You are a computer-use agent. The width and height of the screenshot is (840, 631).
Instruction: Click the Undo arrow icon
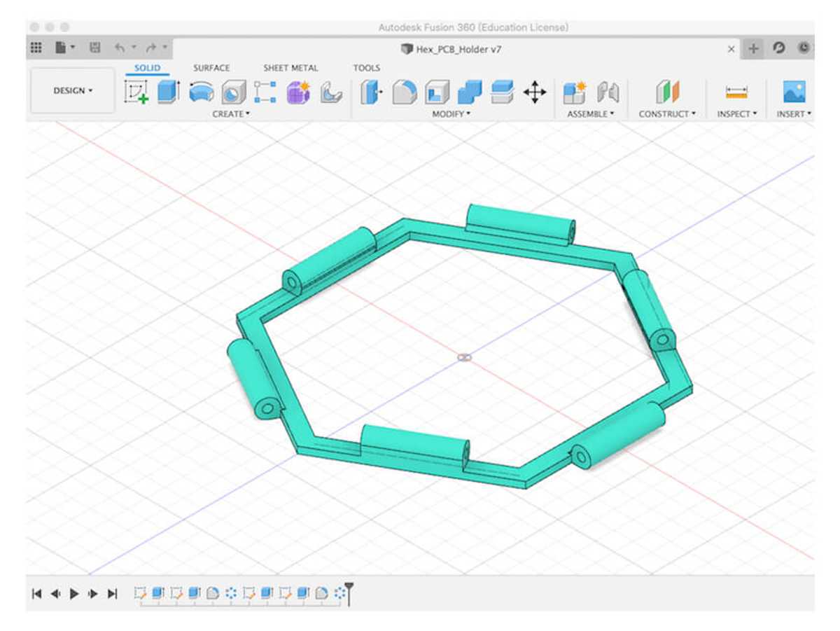(x=118, y=48)
